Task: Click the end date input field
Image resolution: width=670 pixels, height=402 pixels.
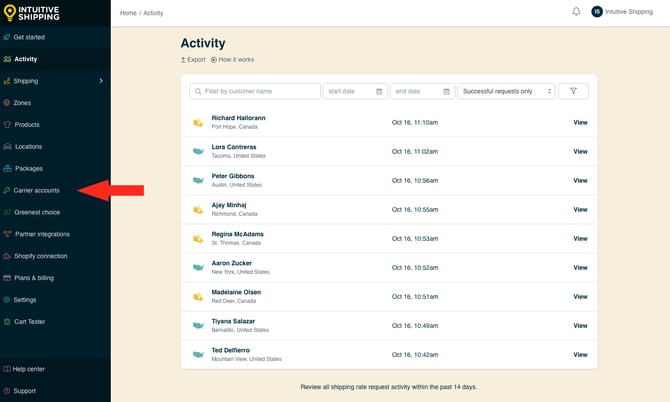Action: tap(422, 91)
